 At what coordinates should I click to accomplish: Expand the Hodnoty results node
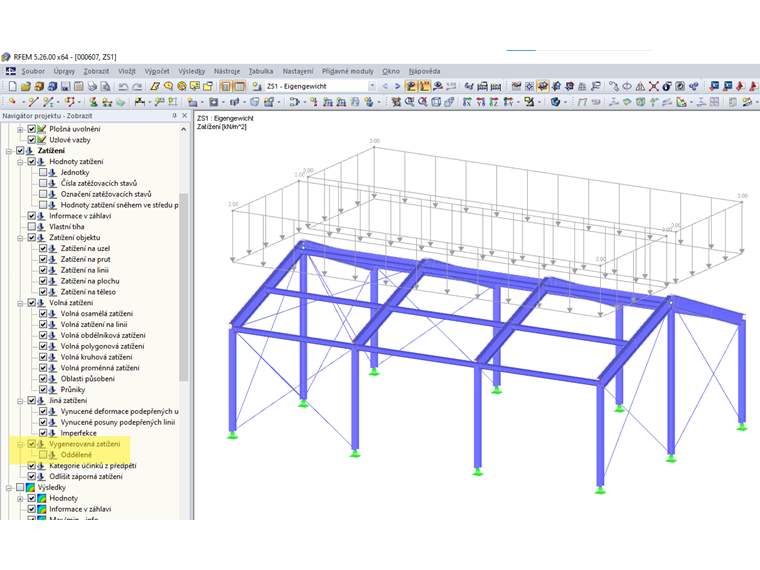click(x=20, y=498)
